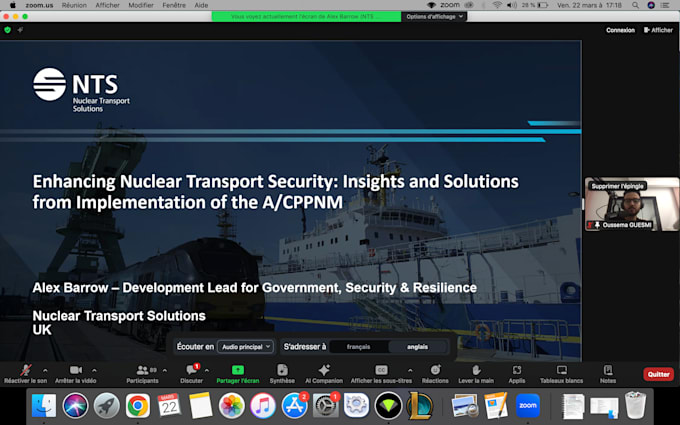Open the Afficher menu in the menu bar

(x=107, y=5)
